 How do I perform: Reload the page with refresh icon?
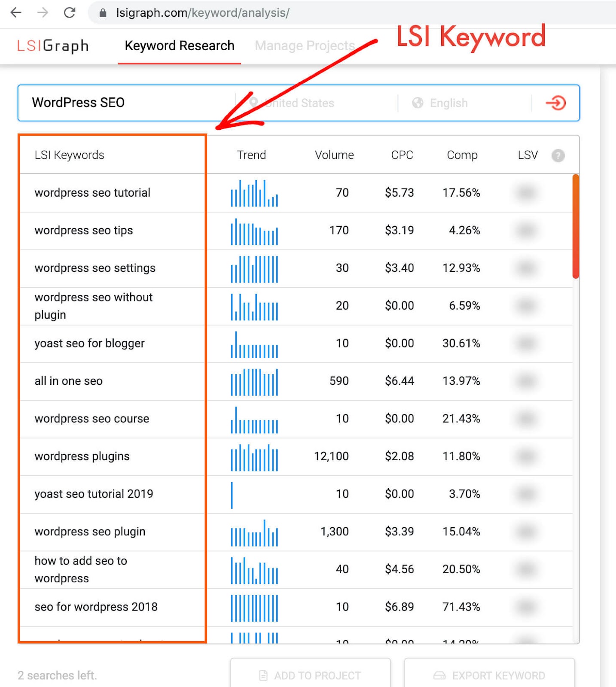70,12
